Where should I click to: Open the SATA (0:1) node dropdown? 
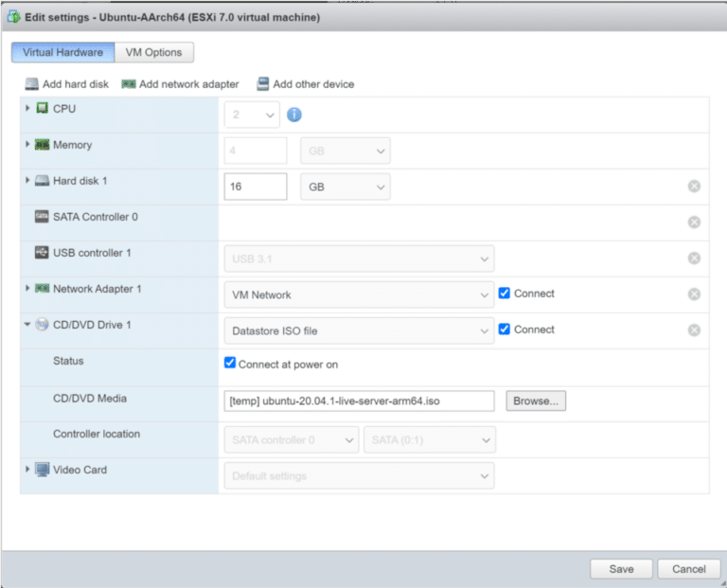click(x=430, y=439)
